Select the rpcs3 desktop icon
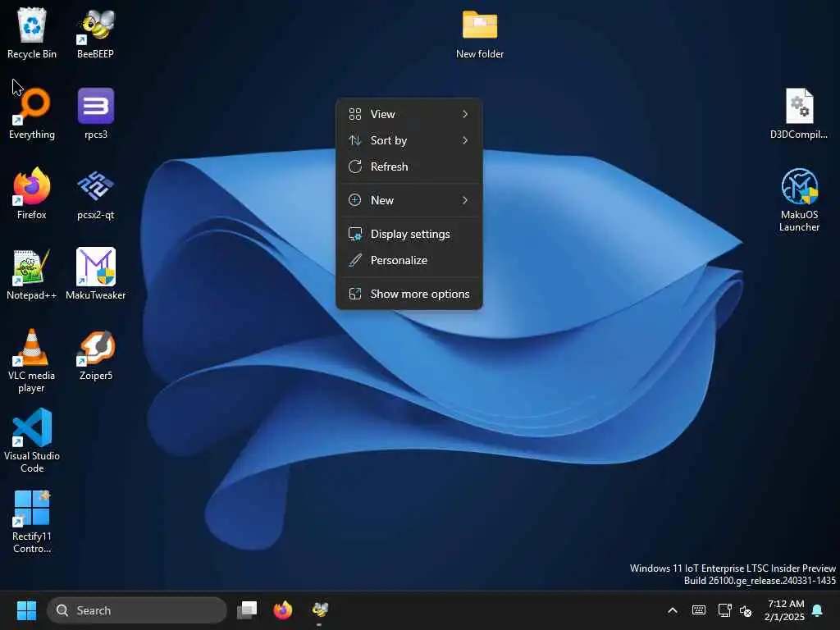This screenshot has width=840, height=630. [96, 113]
